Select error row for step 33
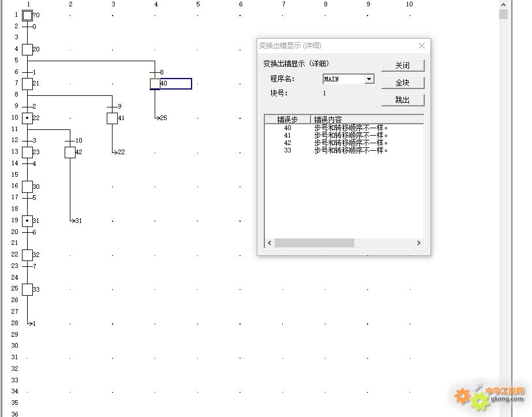This screenshot has height=417, width=532. tap(344, 150)
